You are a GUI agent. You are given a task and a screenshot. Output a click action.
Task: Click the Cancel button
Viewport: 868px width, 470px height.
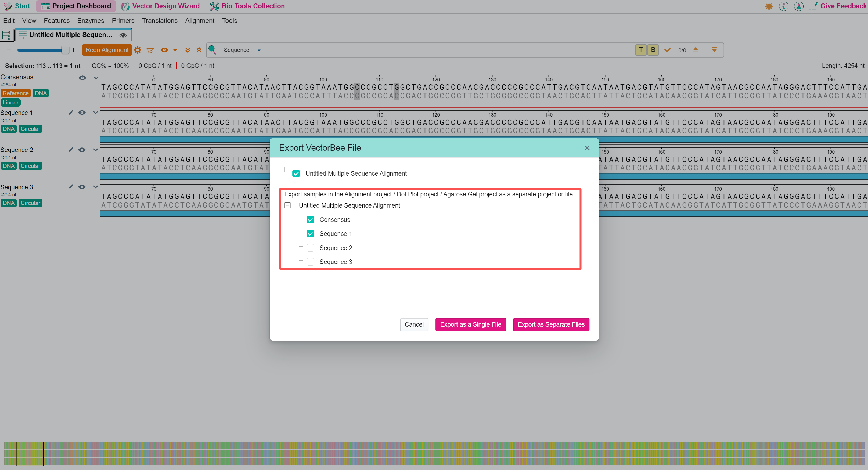coord(414,324)
